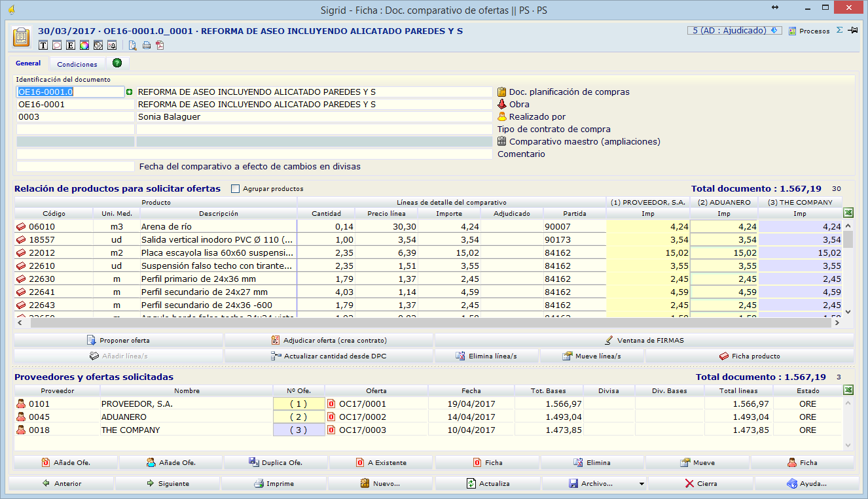This screenshot has width=868, height=499.
Task: Select the General tab
Action: point(28,63)
